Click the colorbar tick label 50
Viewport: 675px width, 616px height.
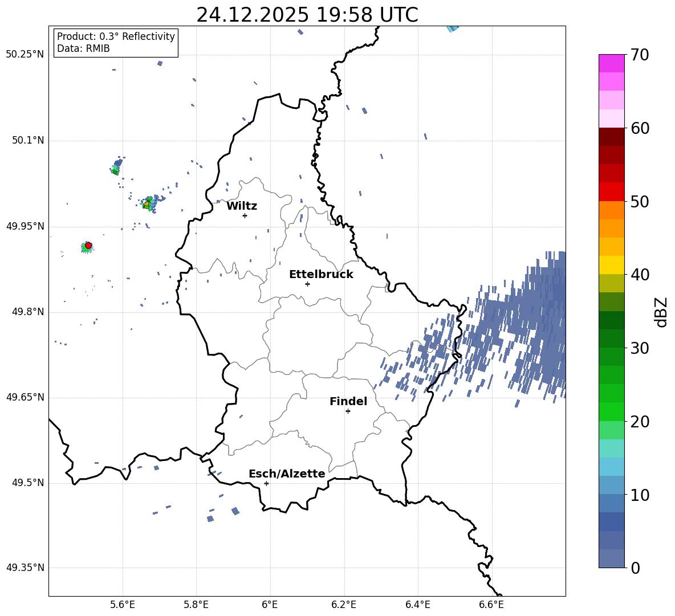(640, 201)
